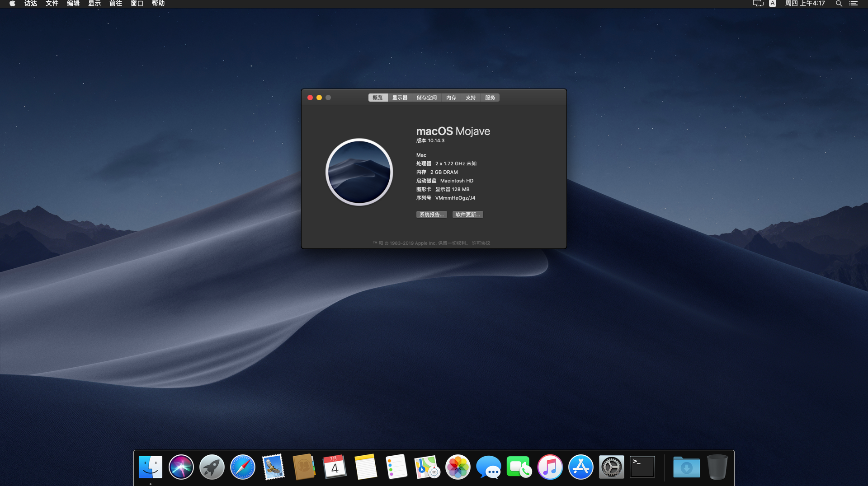The width and height of the screenshot is (868, 486).
Task: Open System Preferences gear icon
Action: 612,467
